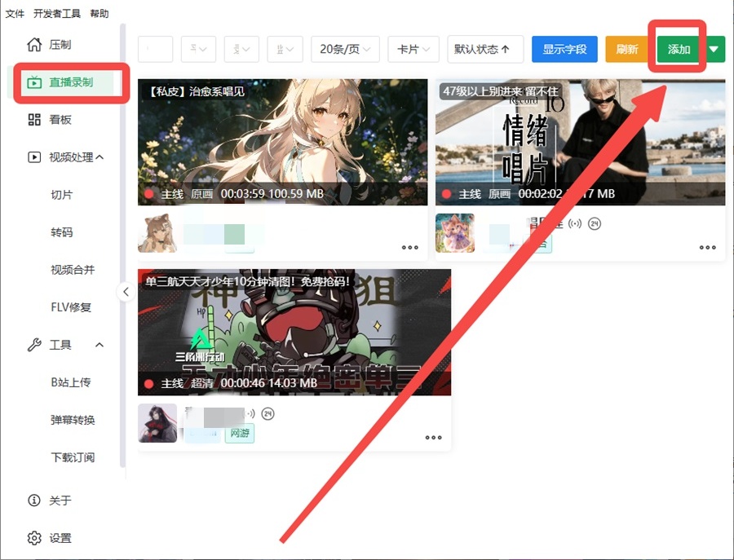The image size is (734, 560).
Task: Click the first blank search field
Action: coord(156,49)
